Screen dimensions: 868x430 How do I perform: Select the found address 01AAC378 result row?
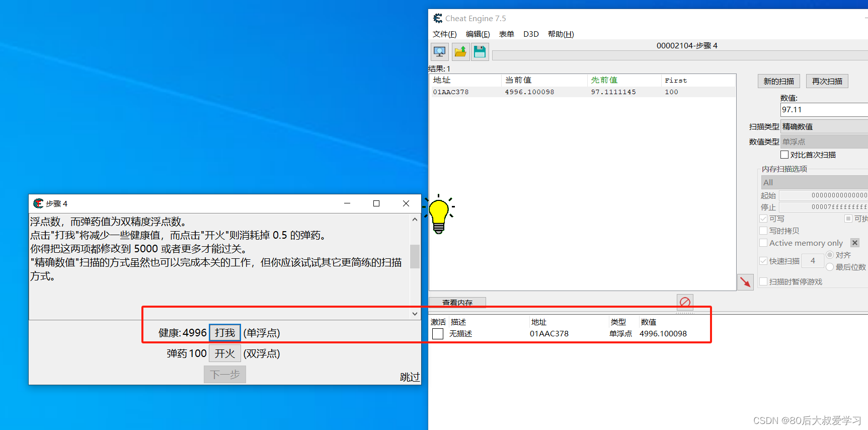coord(582,92)
